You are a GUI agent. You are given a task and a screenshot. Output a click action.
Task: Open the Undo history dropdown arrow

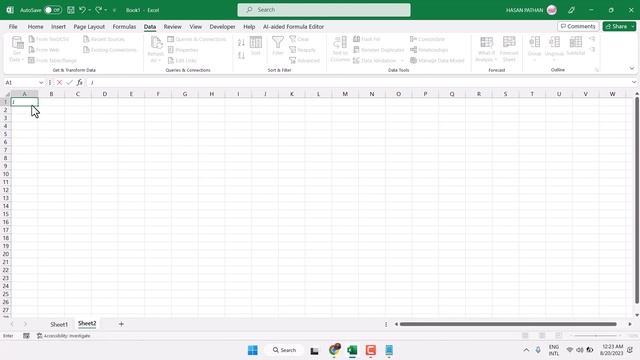89,10
